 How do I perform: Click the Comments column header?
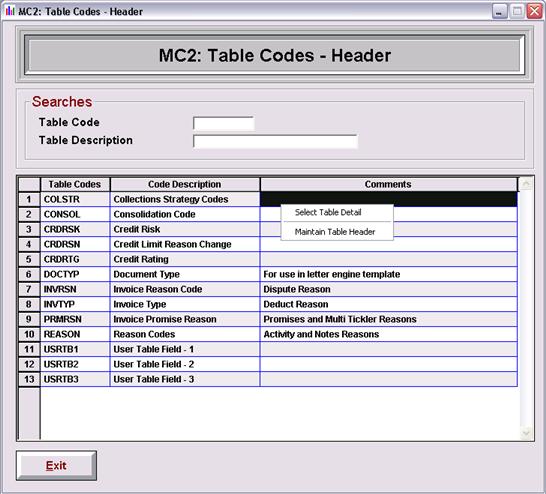coord(389,184)
